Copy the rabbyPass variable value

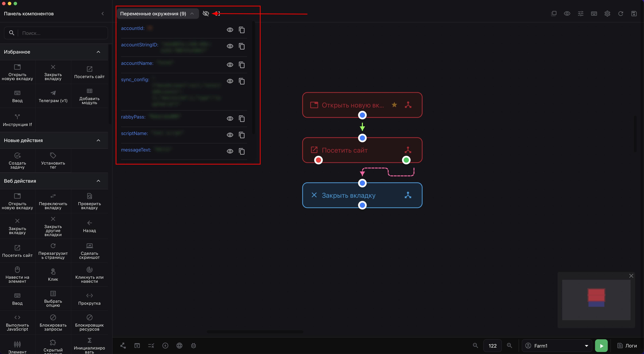[x=241, y=119]
